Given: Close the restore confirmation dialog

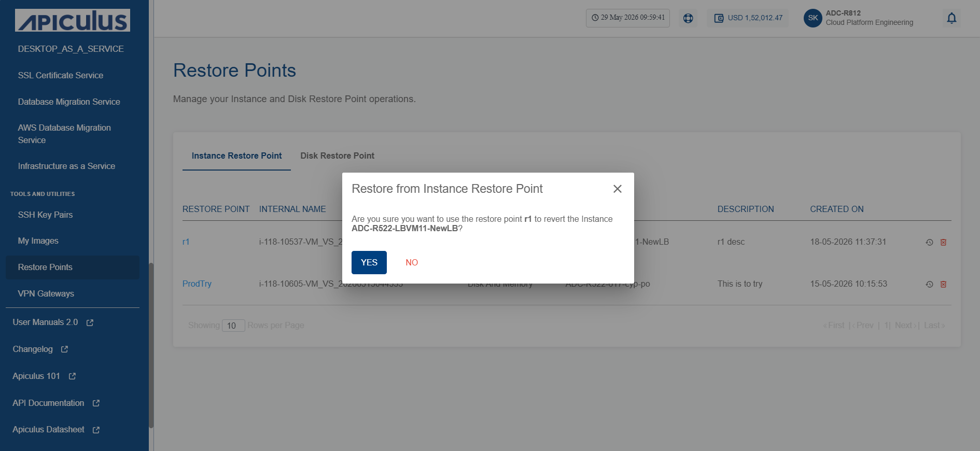Looking at the screenshot, I should coord(617,189).
